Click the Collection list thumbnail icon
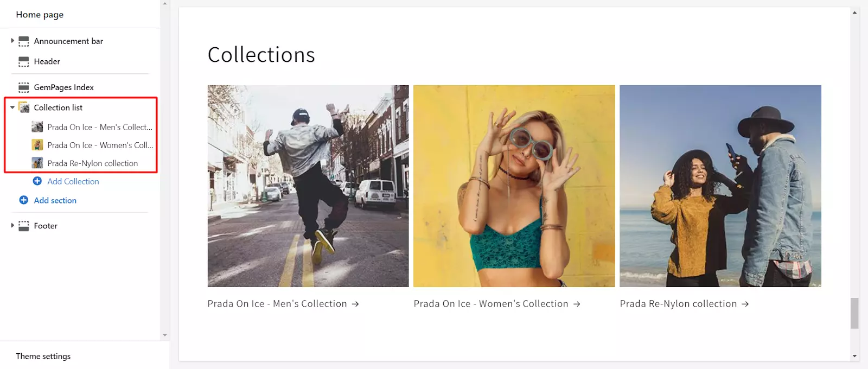Image resolution: width=868 pixels, height=369 pixels. click(24, 107)
